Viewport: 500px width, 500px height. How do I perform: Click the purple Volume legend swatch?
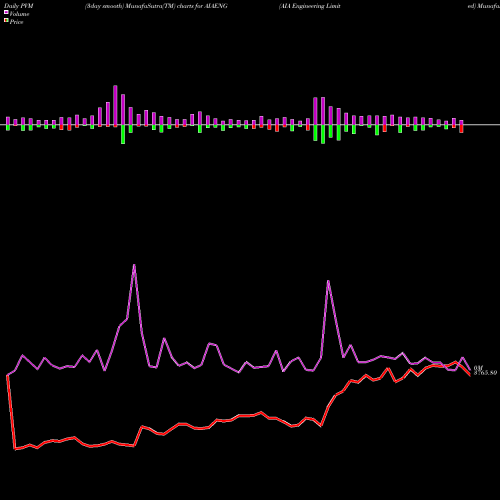pyautogui.click(x=6, y=12)
